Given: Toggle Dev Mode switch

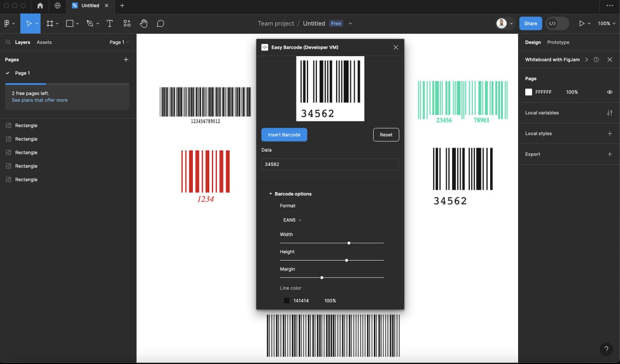Looking at the screenshot, I should coord(557,23).
